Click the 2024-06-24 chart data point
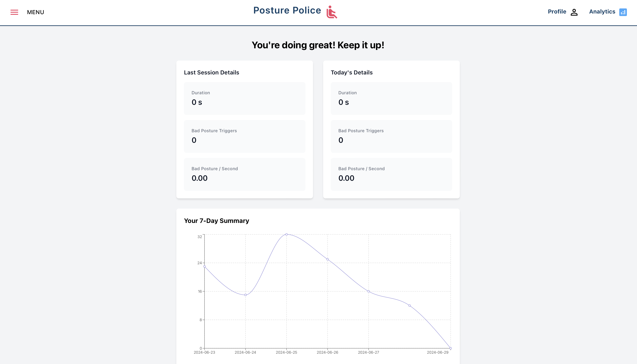 point(246,295)
